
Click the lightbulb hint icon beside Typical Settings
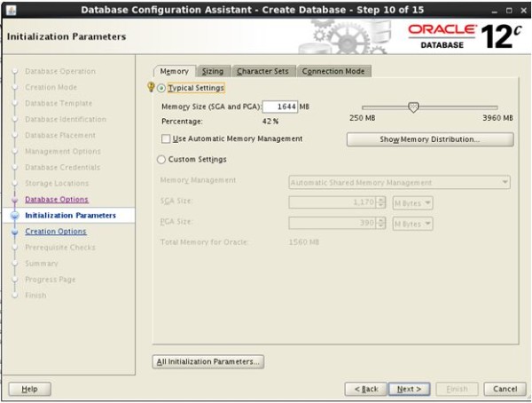[x=151, y=87]
